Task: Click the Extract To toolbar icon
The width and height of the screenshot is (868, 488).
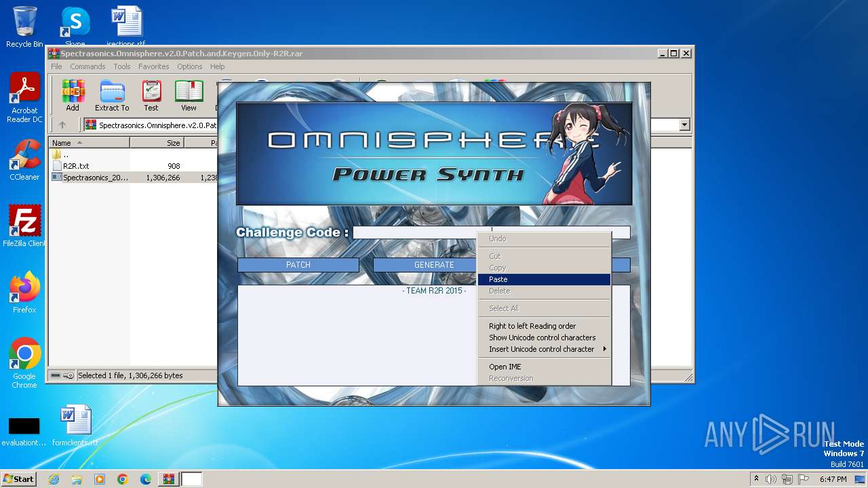Action: pyautogui.click(x=112, y=96)
